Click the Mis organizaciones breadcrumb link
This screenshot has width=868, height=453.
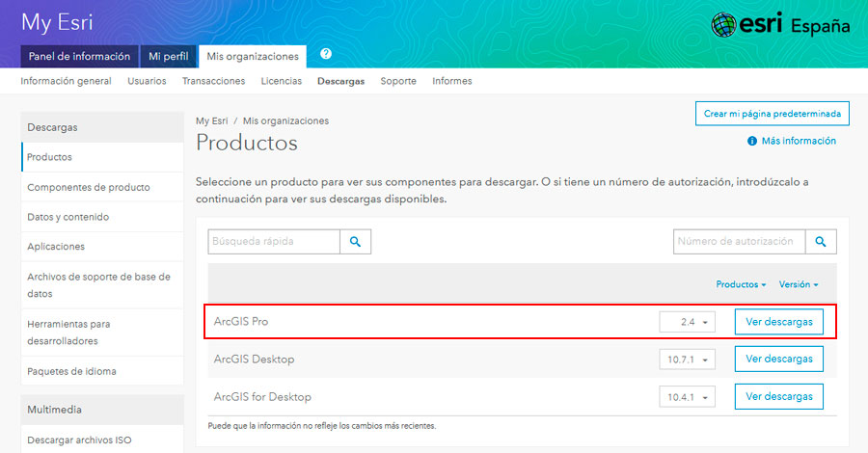(285, 120)
